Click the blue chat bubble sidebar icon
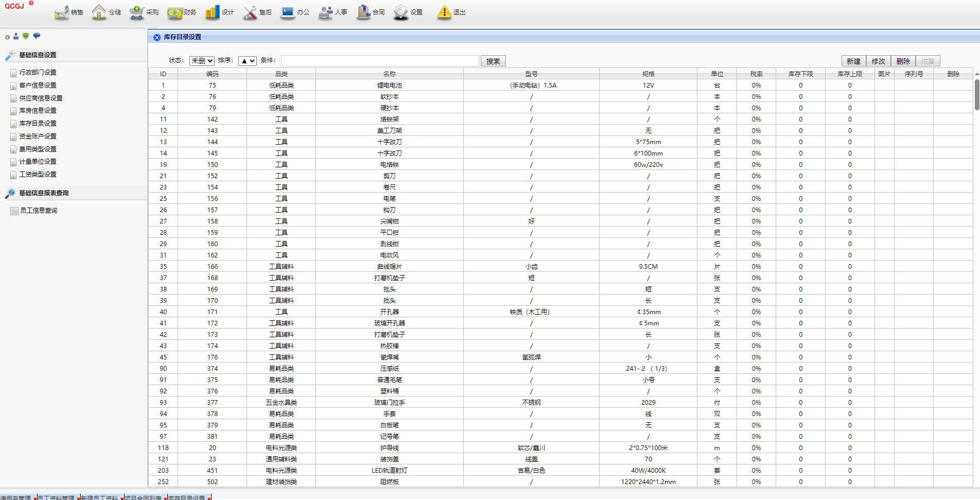Image resolution: width=980 pixels, height=500 pixels. tap(37, 36)
